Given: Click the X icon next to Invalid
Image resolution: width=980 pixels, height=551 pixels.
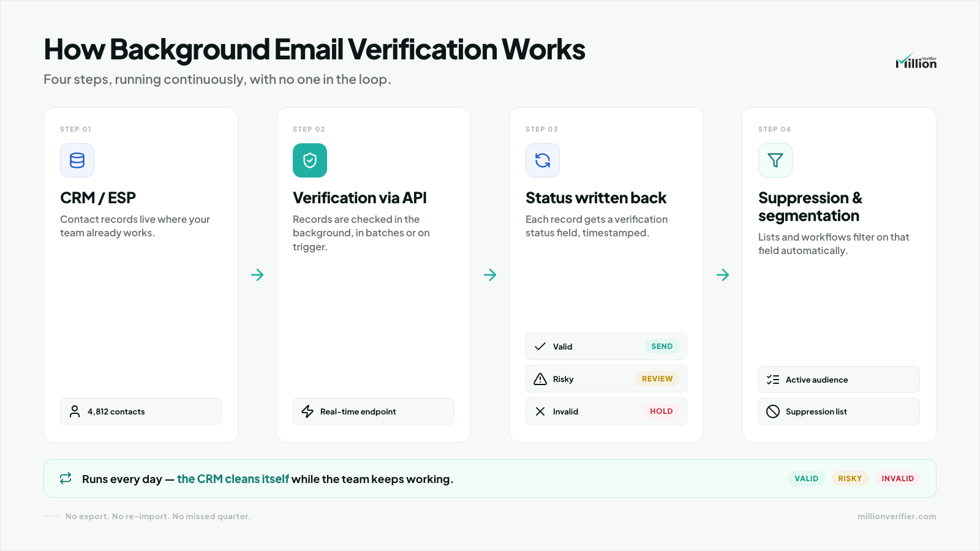Looking at the screenshot, I should [540, 411].
